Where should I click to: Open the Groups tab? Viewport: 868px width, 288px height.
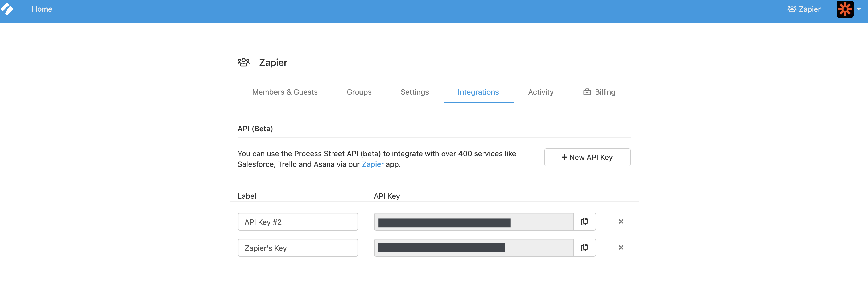(359, 92)
